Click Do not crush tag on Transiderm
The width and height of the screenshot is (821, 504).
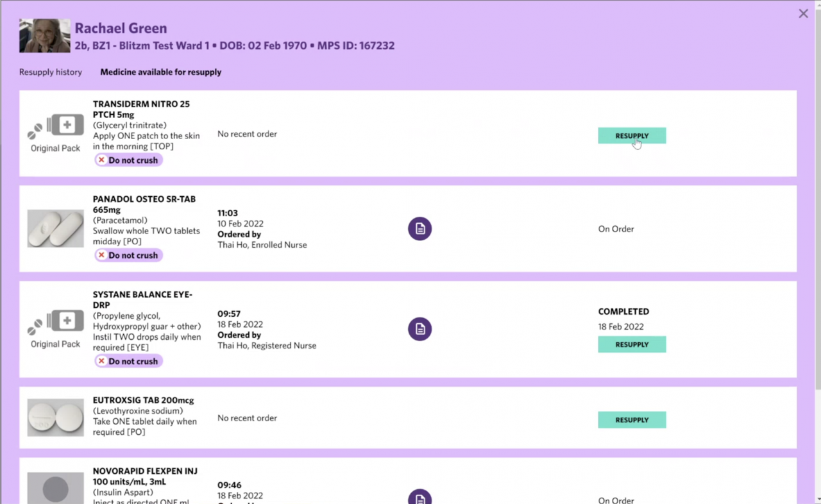tap(128, 160)
